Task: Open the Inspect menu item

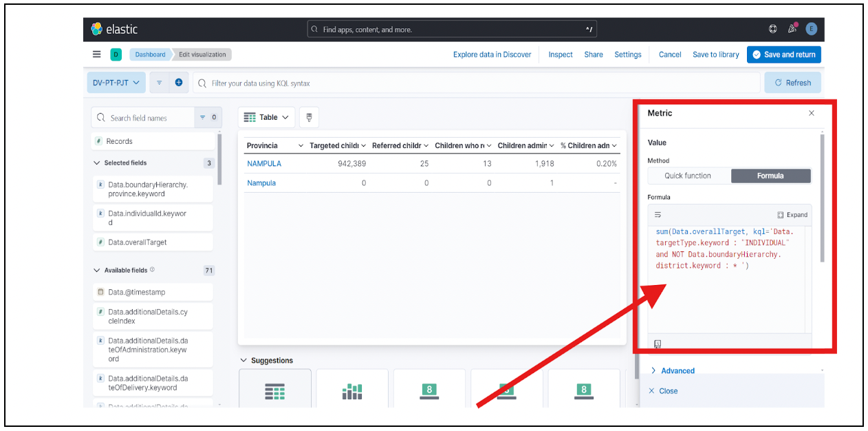Action: 561,54
